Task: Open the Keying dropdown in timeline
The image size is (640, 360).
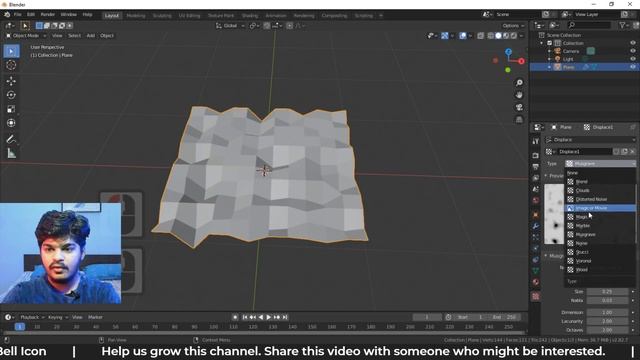Action: coord(57,317)
